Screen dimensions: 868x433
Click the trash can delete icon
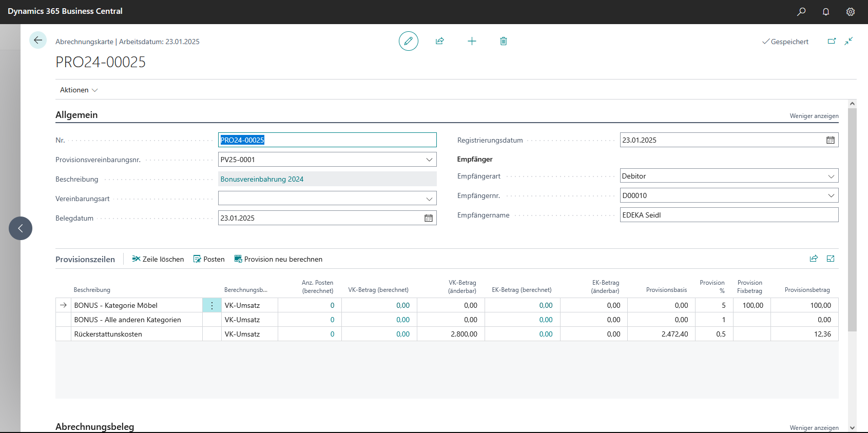[x=504, y=41]
